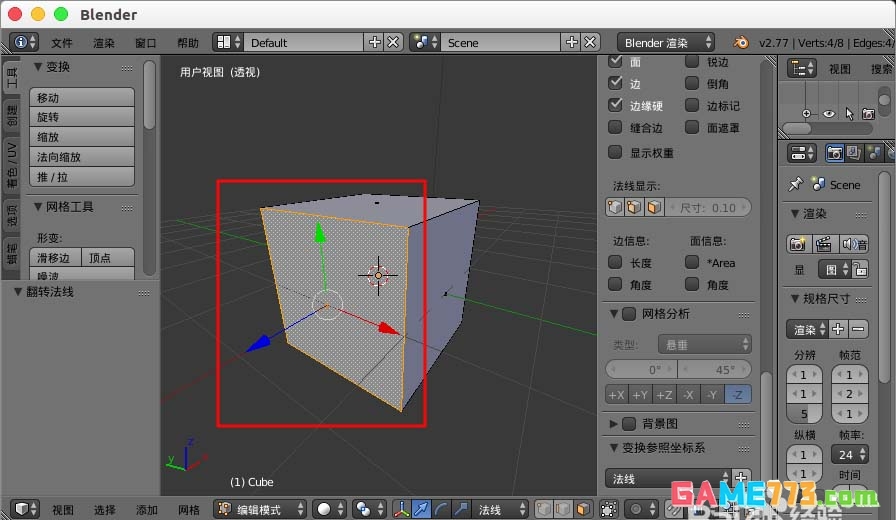
Task: Click the screen layout browse icon
Action: [x=228, y=42]
